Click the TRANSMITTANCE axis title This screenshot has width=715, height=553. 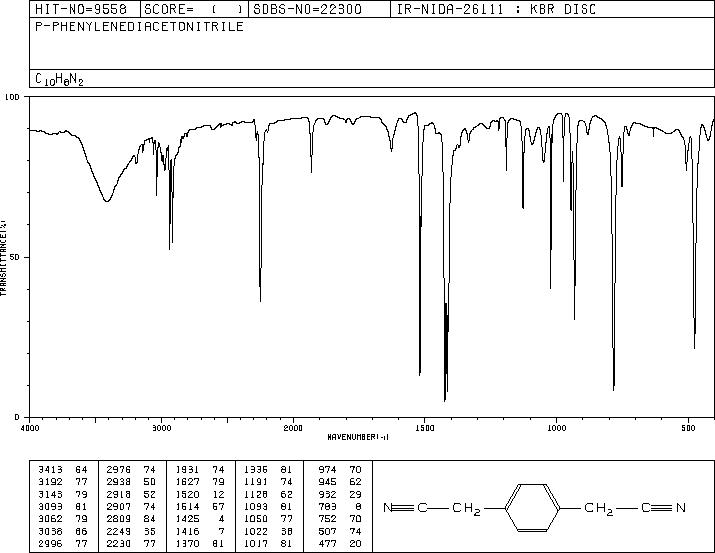coord(3,258)
